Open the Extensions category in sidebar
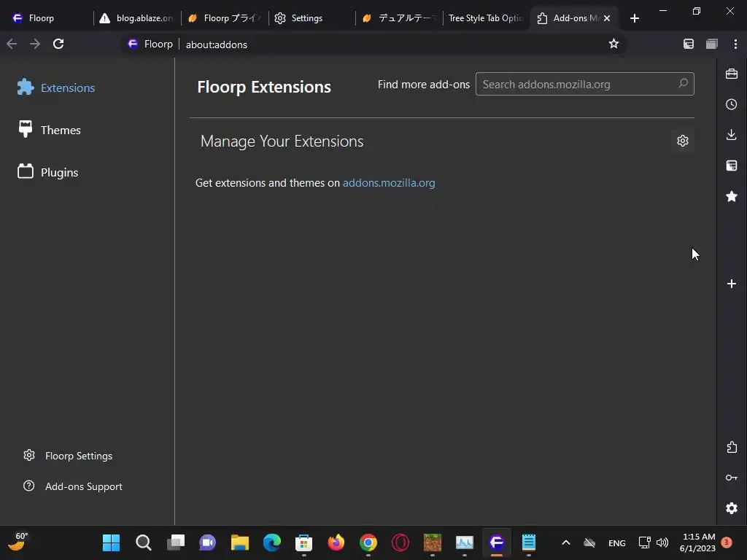This screenshot has width=747, height=560. tap(56, 87)
